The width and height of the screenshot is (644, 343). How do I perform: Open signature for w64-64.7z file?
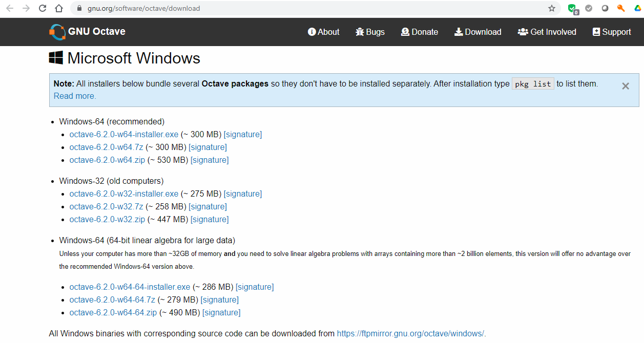(x=219, y=300)
